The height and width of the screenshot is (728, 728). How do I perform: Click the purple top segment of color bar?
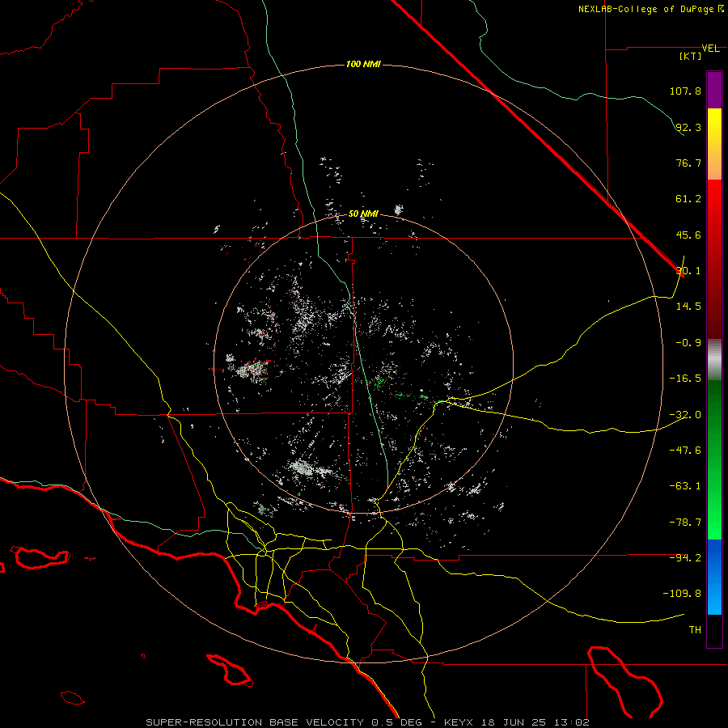click(x=714, y=91)
